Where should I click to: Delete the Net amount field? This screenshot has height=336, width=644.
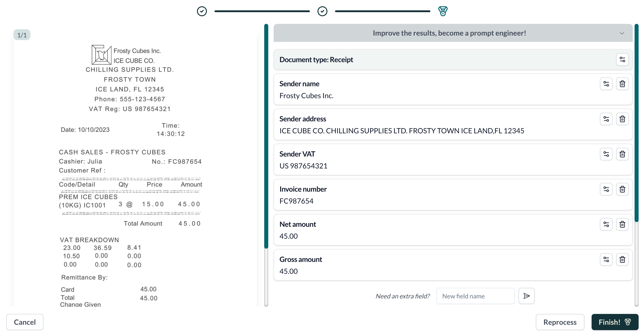click(622, 224)
